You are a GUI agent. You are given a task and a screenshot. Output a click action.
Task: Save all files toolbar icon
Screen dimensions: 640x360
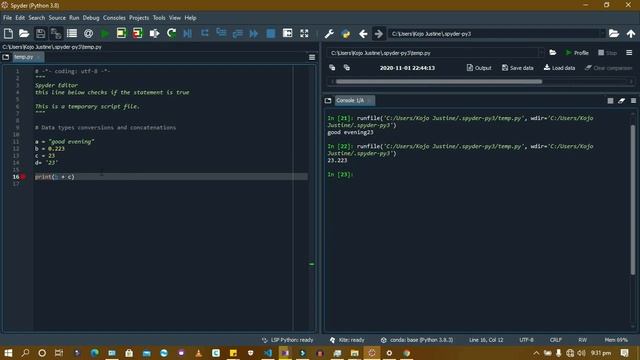click(x=56, y=33)
